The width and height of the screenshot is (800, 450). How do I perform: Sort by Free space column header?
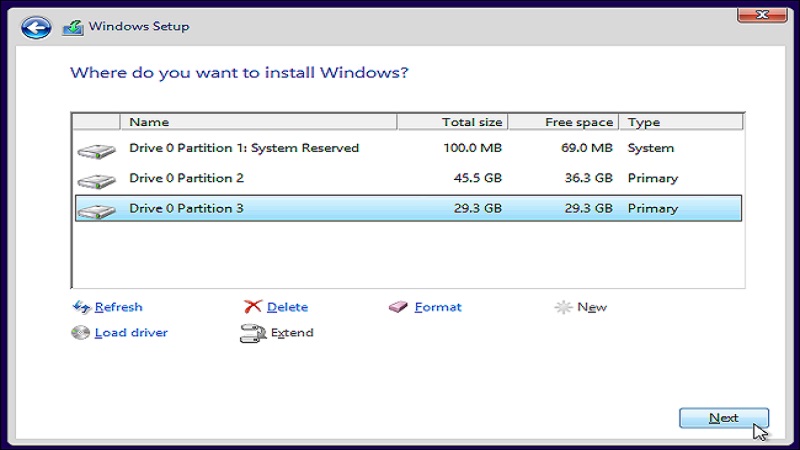tap(563, 122)
